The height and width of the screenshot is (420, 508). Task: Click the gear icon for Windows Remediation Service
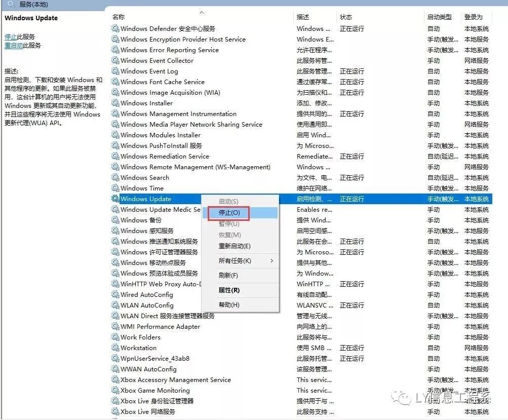point(115,156)
